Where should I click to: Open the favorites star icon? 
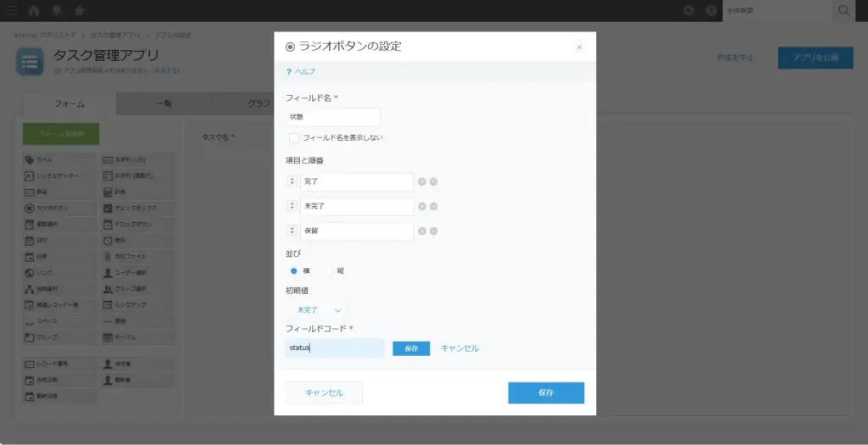[x=79, y=10]
